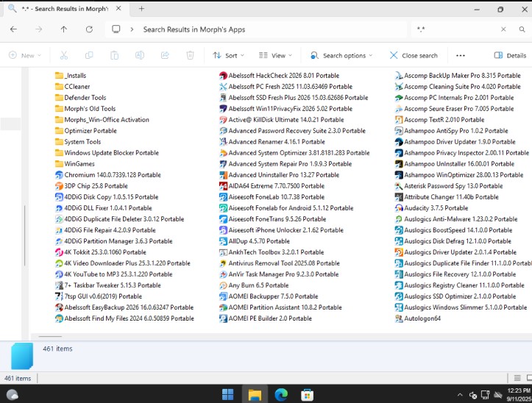The image size is (532, 403).
Task: Select the Defender Tools folder
Action: 80,98
